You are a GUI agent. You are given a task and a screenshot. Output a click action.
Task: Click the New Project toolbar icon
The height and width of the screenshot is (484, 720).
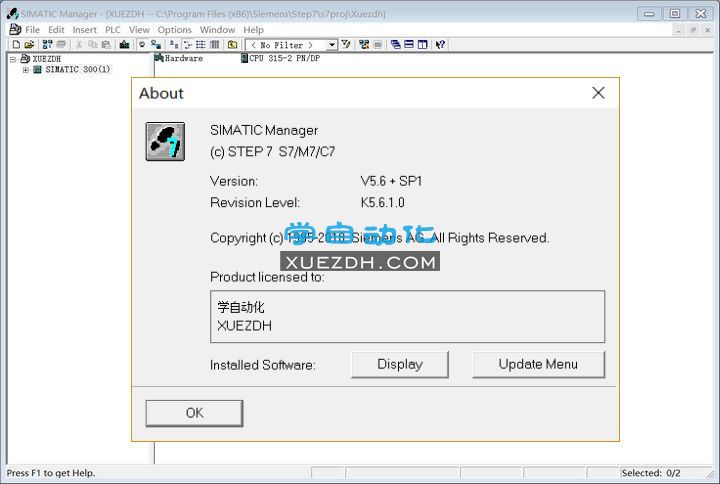(x=17, y=45)
